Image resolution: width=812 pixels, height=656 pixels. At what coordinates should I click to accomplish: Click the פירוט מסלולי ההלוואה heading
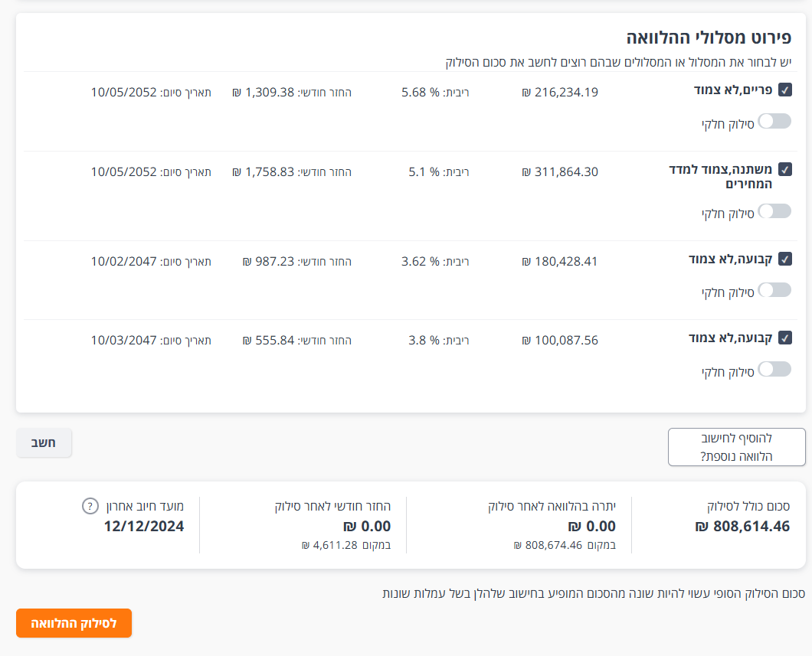point(709,38)
